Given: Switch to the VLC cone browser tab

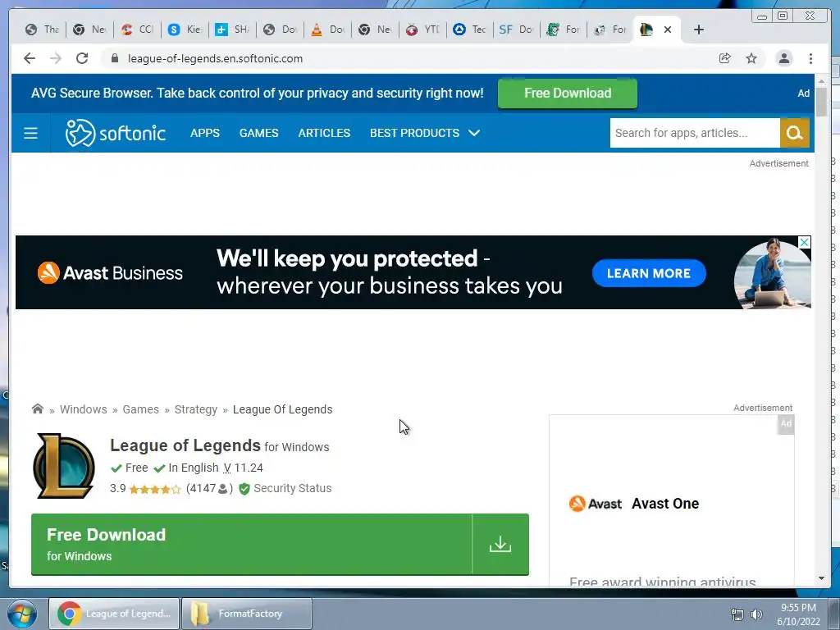Looking at the screenshot, I should coord(328,30).
